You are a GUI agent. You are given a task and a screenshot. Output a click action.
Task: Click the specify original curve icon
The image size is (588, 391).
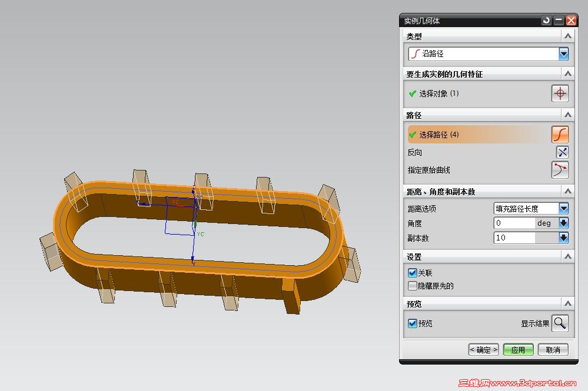click(x=560, y=170)
